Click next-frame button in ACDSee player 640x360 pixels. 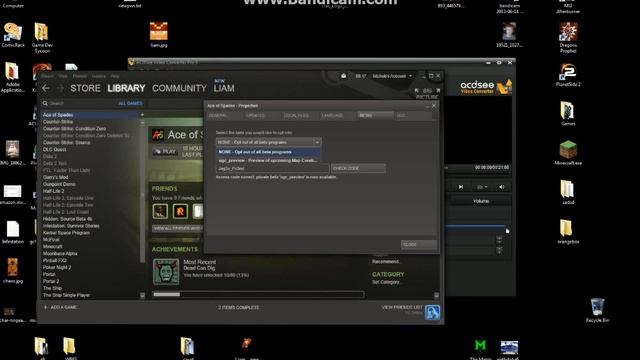click(461, 187)
